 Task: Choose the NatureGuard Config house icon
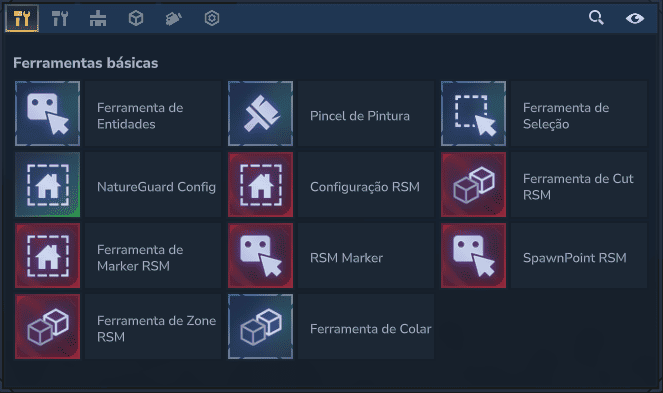point(47,184)
